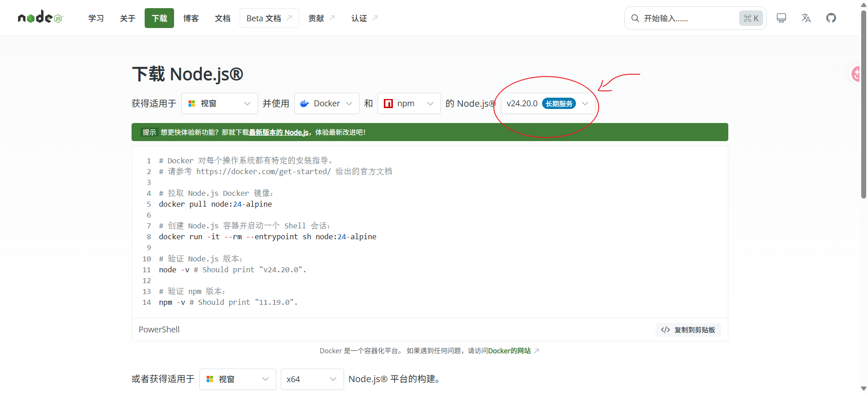
Task: Click the pink floating side widget icon
Action: [855, 74]
